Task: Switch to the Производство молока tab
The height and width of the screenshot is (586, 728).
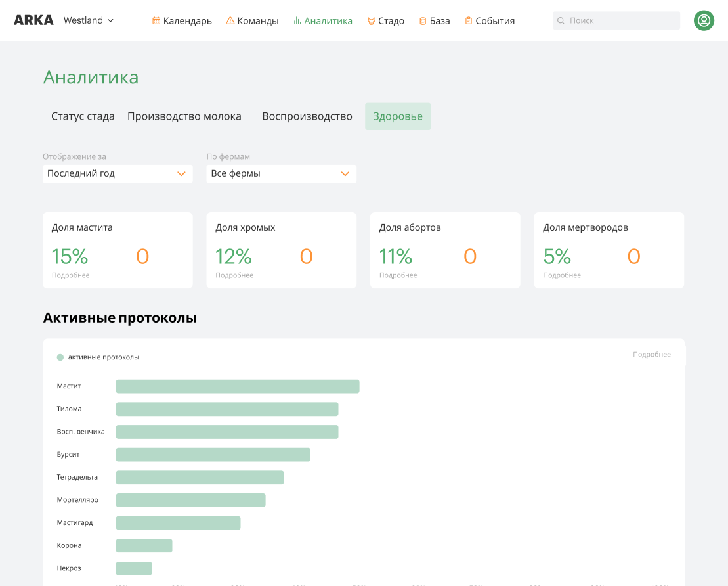Action: click(x=184, y=116)
